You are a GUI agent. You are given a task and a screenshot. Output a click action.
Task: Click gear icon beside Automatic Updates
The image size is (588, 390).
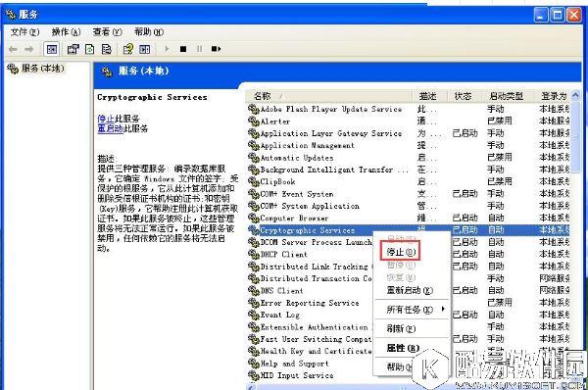(254, 158)
